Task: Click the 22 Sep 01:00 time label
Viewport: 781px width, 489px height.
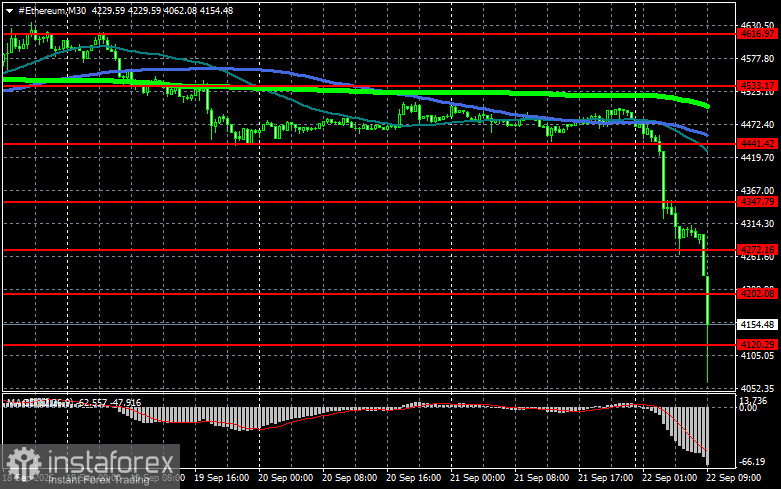Action: point(669,478)
